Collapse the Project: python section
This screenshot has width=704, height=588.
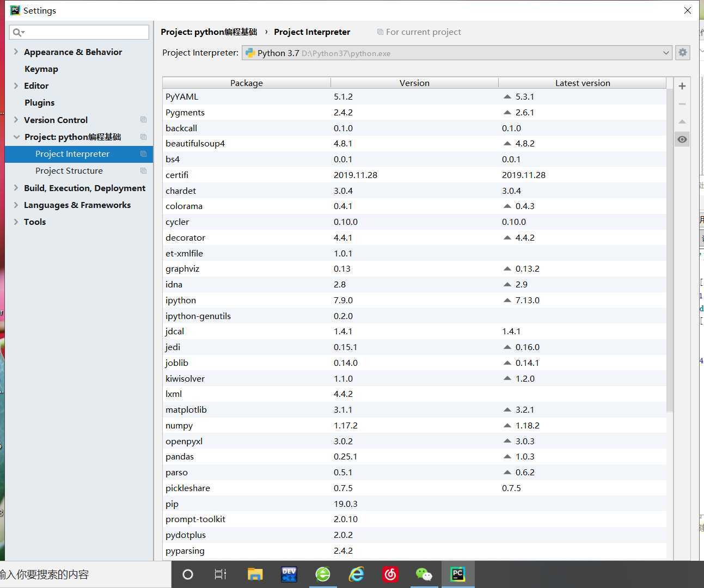[x=16, y=137]
